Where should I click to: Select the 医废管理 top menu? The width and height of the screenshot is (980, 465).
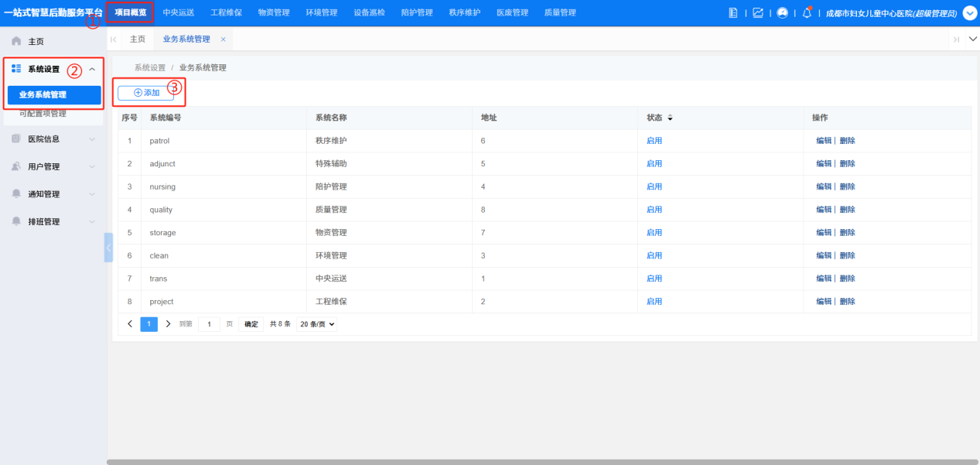[x=512, y=12]
